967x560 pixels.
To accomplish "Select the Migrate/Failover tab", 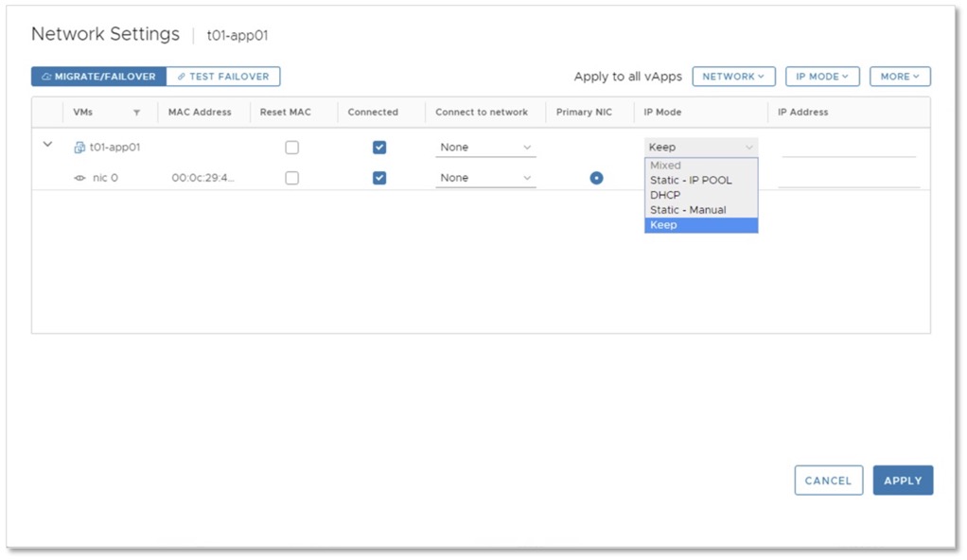I will coord(99,77).
